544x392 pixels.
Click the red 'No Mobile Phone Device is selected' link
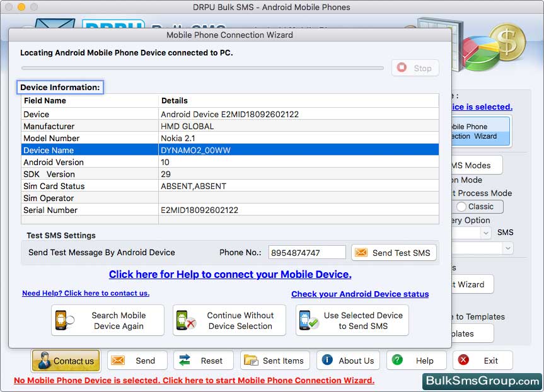click(x=194, y=380)
